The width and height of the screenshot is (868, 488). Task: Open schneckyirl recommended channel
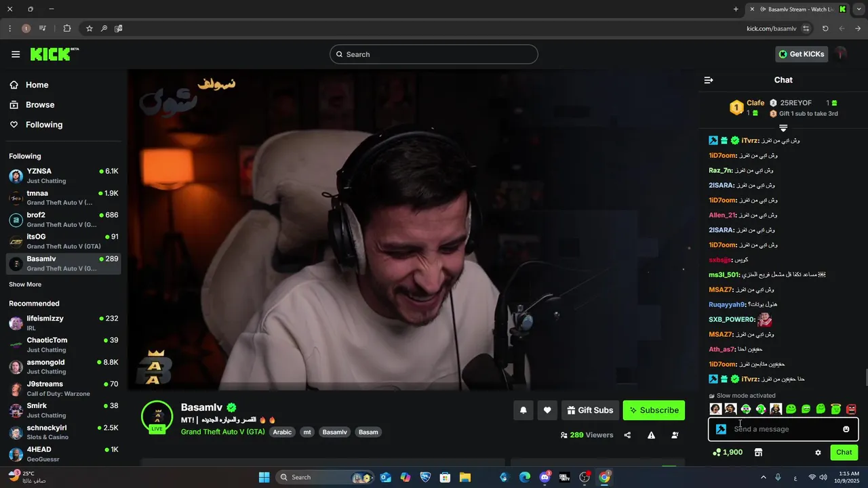[64, 432]
